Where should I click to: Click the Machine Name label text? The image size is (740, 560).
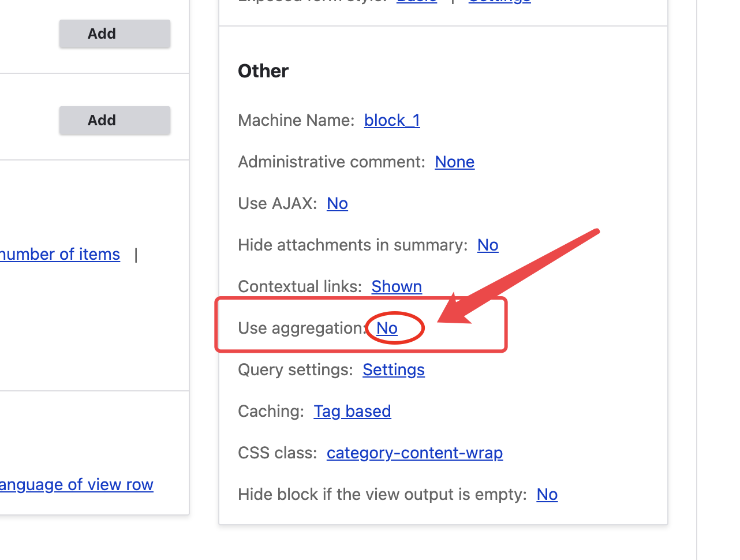[x=296, y=120]
